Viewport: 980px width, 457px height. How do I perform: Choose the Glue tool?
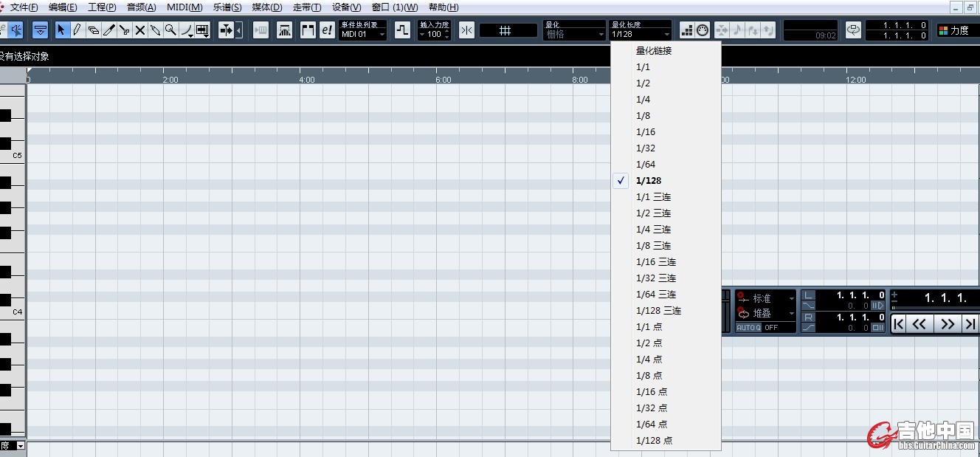point(155,30)
